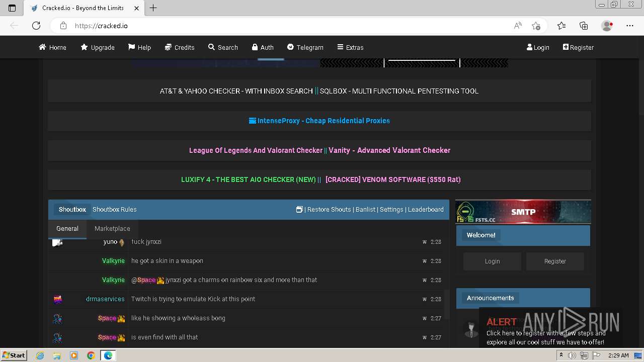Click username Valkyrie in weapon skin message
This screenshot has width=644, height=362.
113,261
